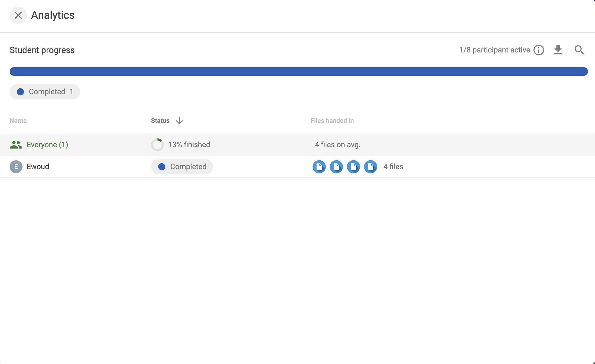Click the Student progress heading
The height and width of the screenshot is (364, 595).
point(42,50)
